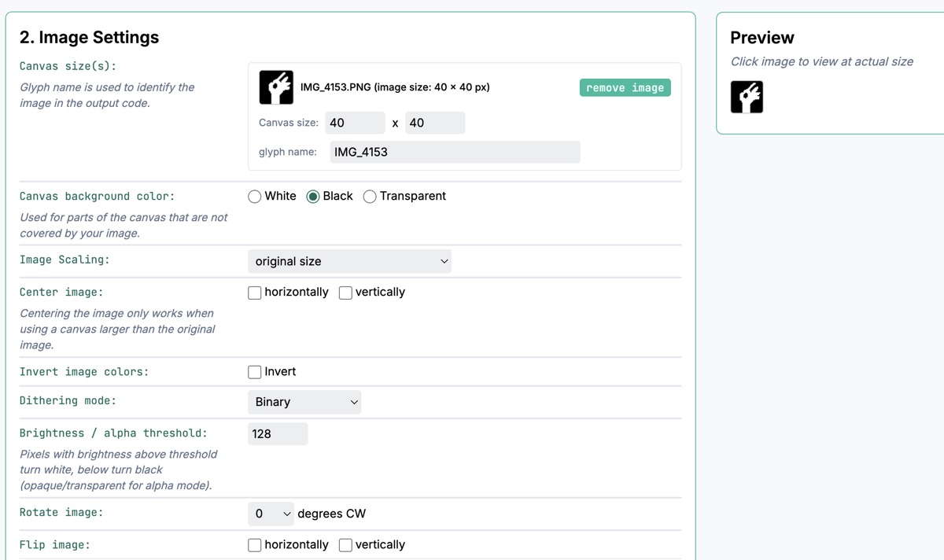The height and width of the screenshot is (560, 944).
Task: Click the 'Invert image colors:' label
Action: 84,371
